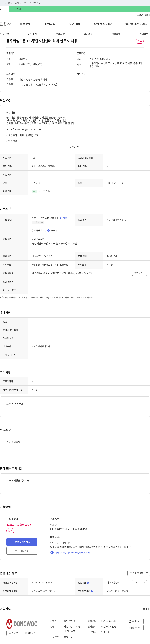Click the 16개월 contract period link

click(x=63, y=218)
